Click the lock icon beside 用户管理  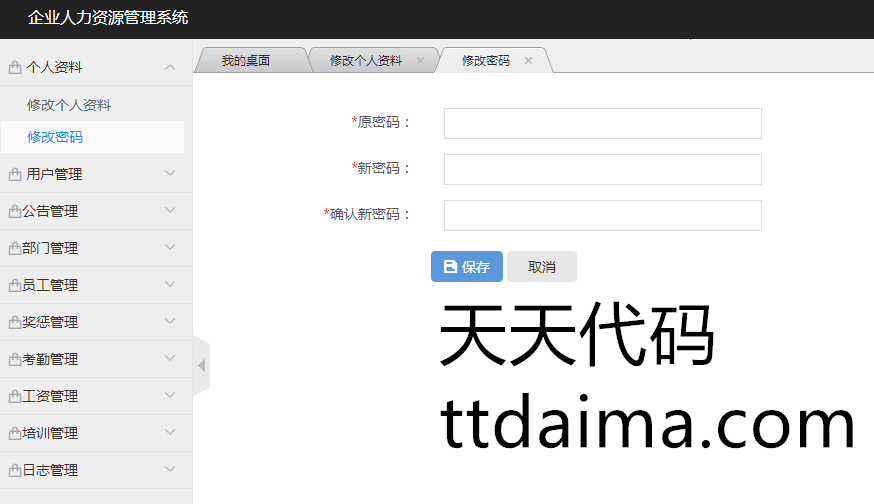click(x=15, y=174)
